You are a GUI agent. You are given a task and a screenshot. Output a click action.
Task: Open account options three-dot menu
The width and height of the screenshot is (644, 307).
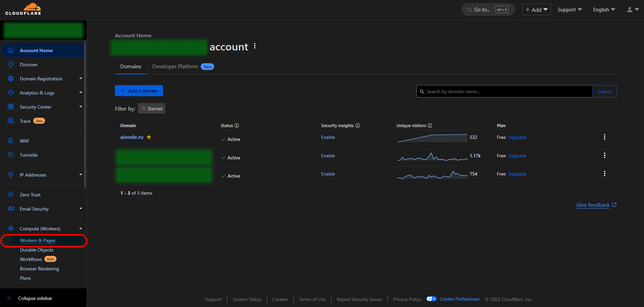pos(255,46)
